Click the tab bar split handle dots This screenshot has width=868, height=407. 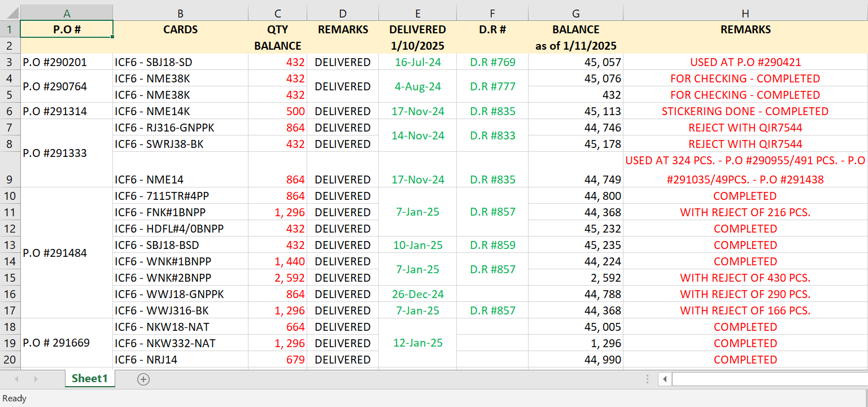point(648,379)
